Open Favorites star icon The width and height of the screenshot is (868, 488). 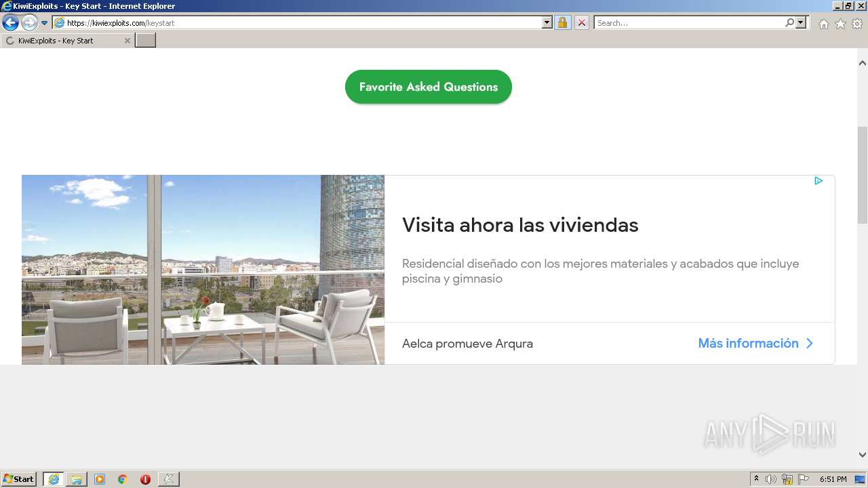[x=840, y=24]
